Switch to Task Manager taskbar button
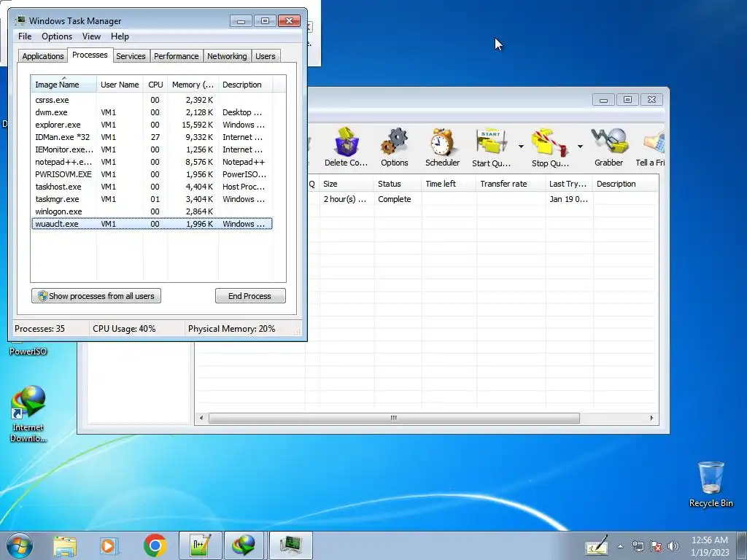Screen dimensions: 747x560 291,545
